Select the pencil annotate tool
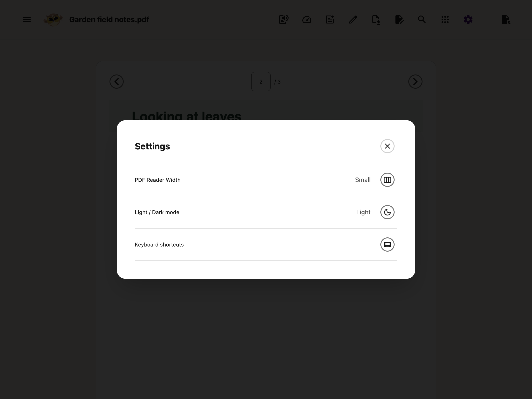Viewport: 532px width, 399px height. [x=353, y=20]
